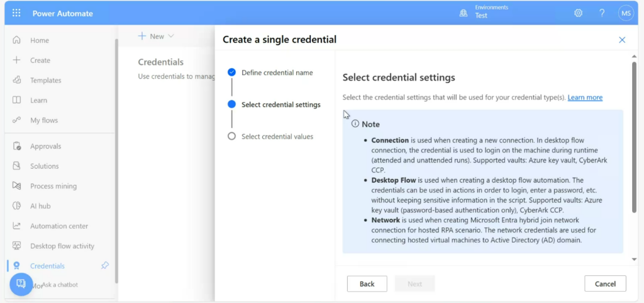Screen dimensions: 644x303
Task: Open the Help question mark icon
Action: 602,13
